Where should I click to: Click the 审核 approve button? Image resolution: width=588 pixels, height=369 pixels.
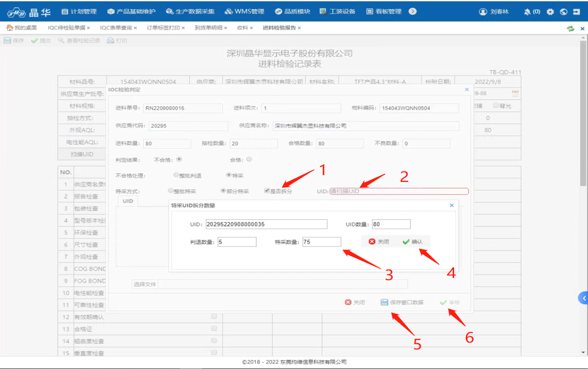[x=449, y=302]
